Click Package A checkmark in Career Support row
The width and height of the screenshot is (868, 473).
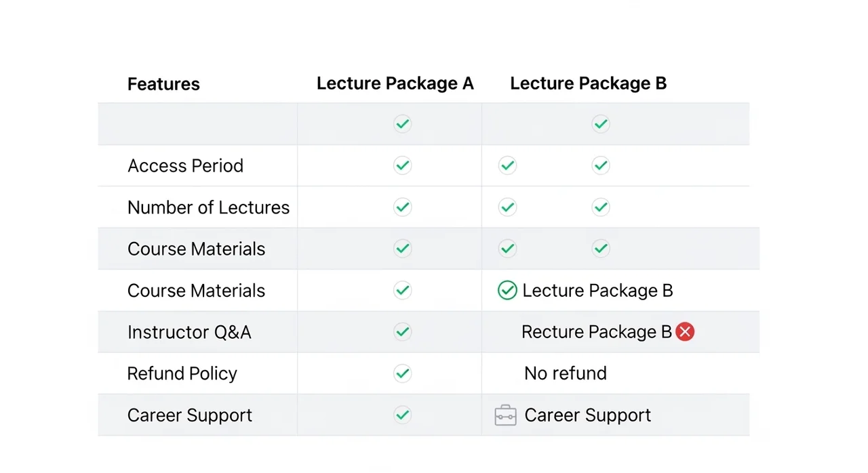403,415
